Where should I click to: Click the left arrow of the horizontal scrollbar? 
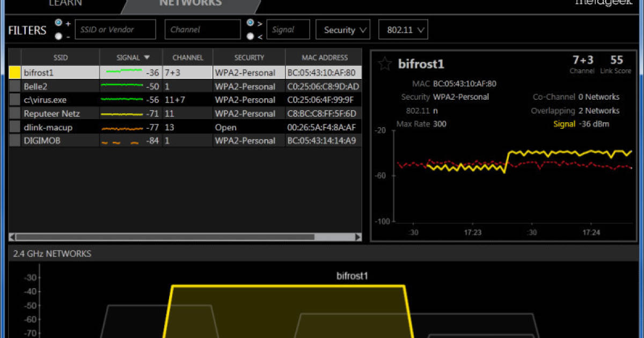[12, 237]
